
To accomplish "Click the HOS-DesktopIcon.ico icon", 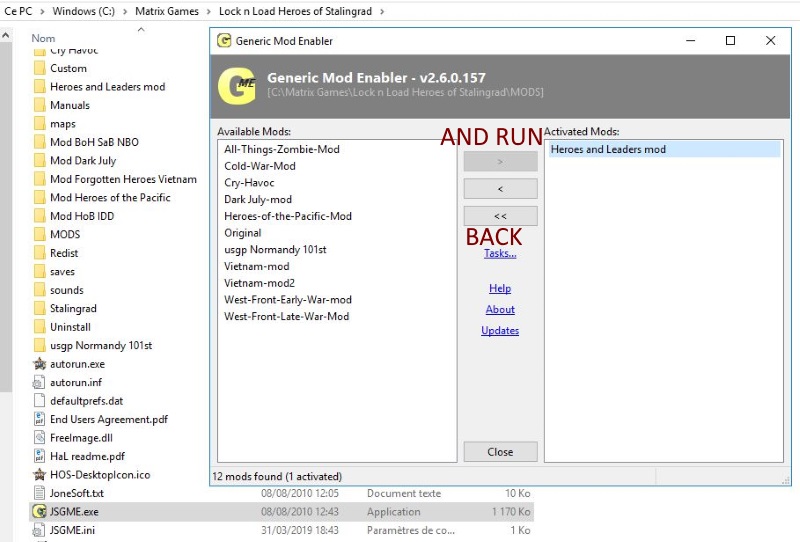I will tap(39, 475).
